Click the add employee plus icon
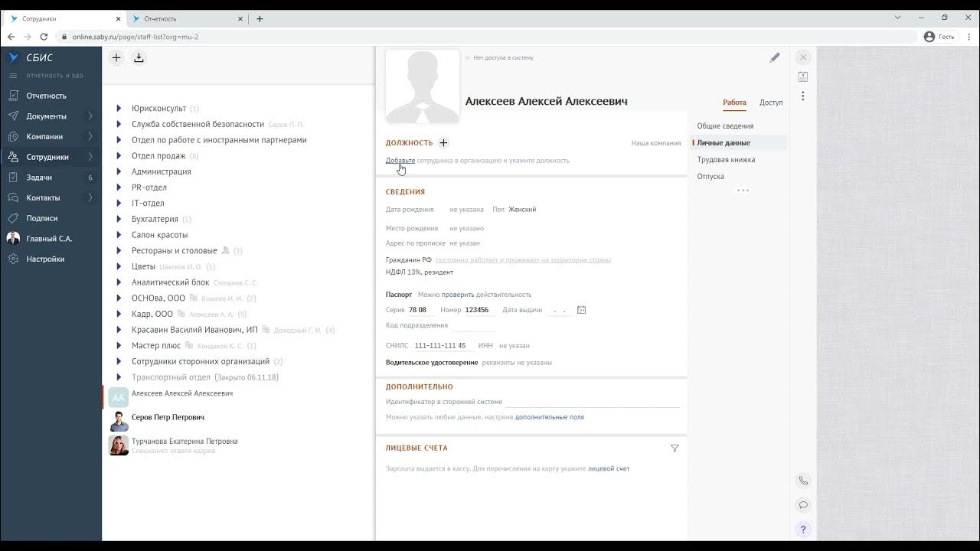Screen dimensions: 980x551 pos(116,57)
